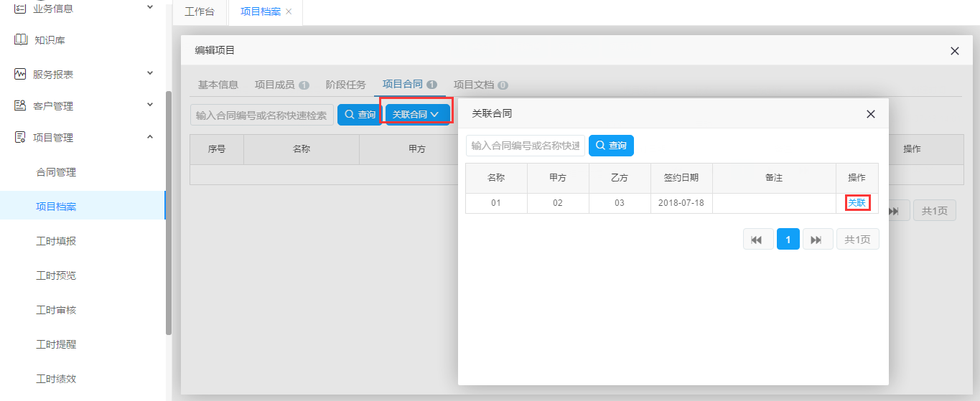Collapse the 项目管理 sidebar menu
Screen dimensions: 980x401
click(x=150, y=137)
